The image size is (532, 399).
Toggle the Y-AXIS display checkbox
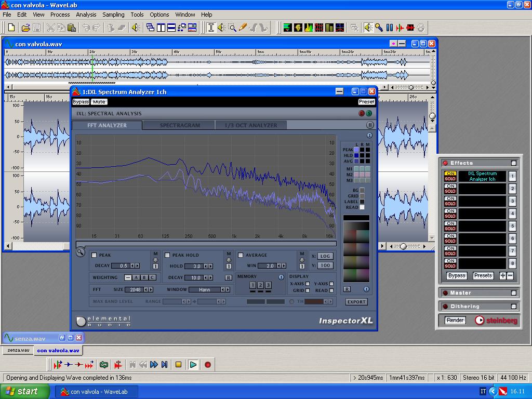(x=331, y=284)
